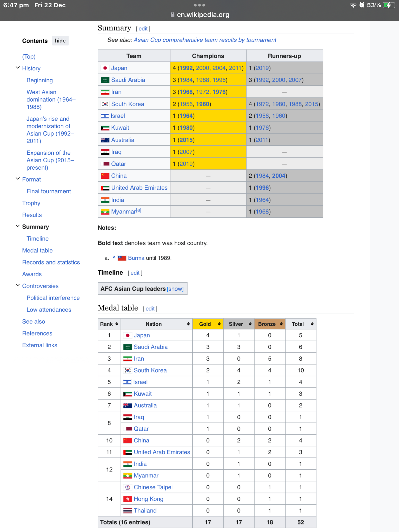This screenshot has height=532, width=399.
Task: Open Asian Cup comprehensive team results link
Action: (x=205, y=40)
